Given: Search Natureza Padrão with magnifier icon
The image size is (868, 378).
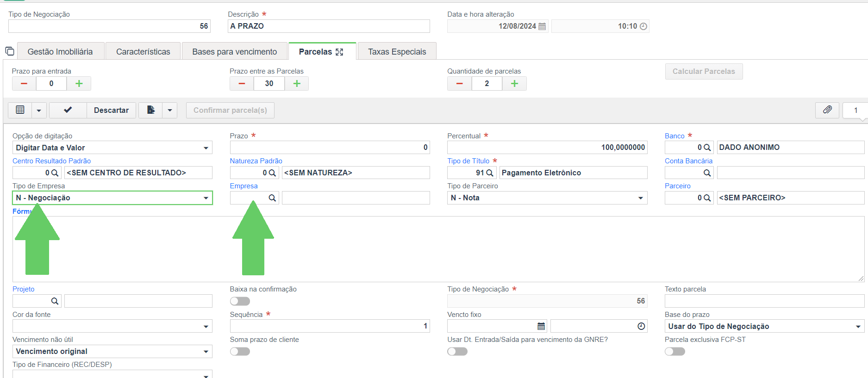Looking at the screenshot, I should pos(272,173).
